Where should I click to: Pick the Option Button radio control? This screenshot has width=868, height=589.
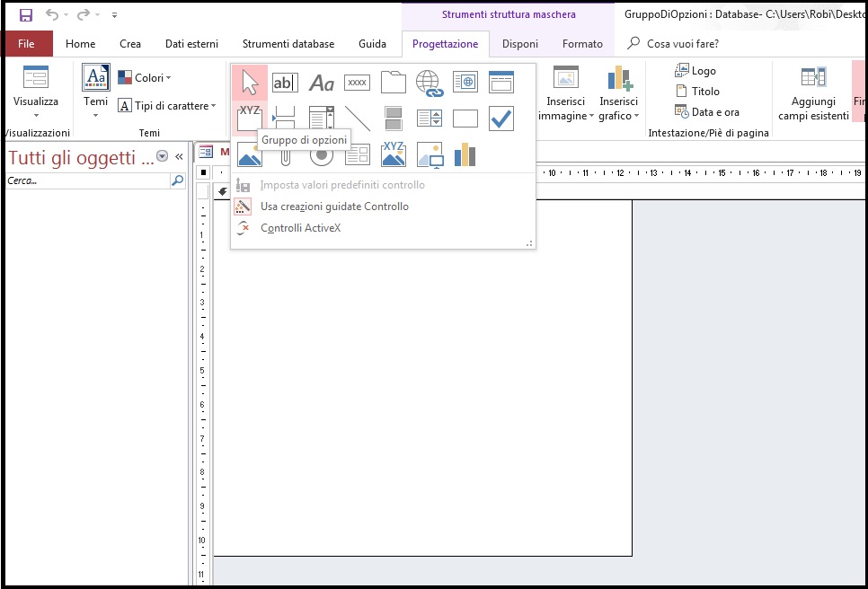pyautogui.click(x=322, y=154)
